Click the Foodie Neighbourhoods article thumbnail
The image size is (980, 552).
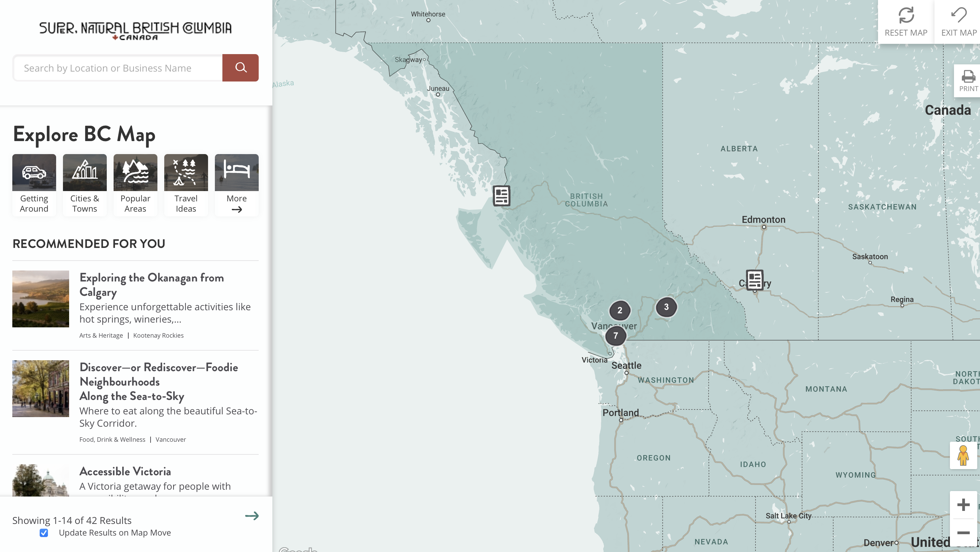tap(41, 388)
